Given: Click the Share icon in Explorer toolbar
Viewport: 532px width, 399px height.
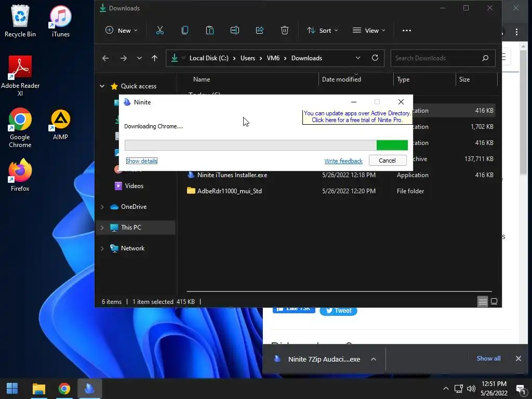Looking at the screenshot, I should 260,31.
